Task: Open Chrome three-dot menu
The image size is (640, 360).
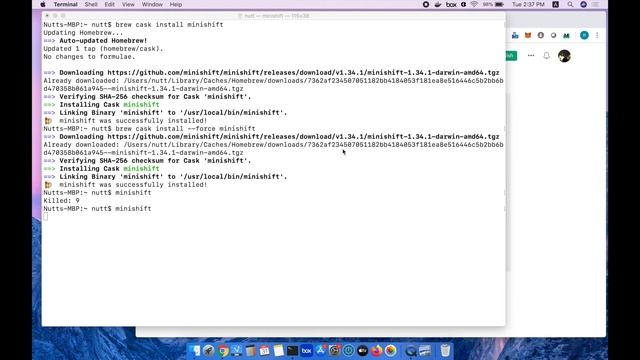Action: pos(597,36)
